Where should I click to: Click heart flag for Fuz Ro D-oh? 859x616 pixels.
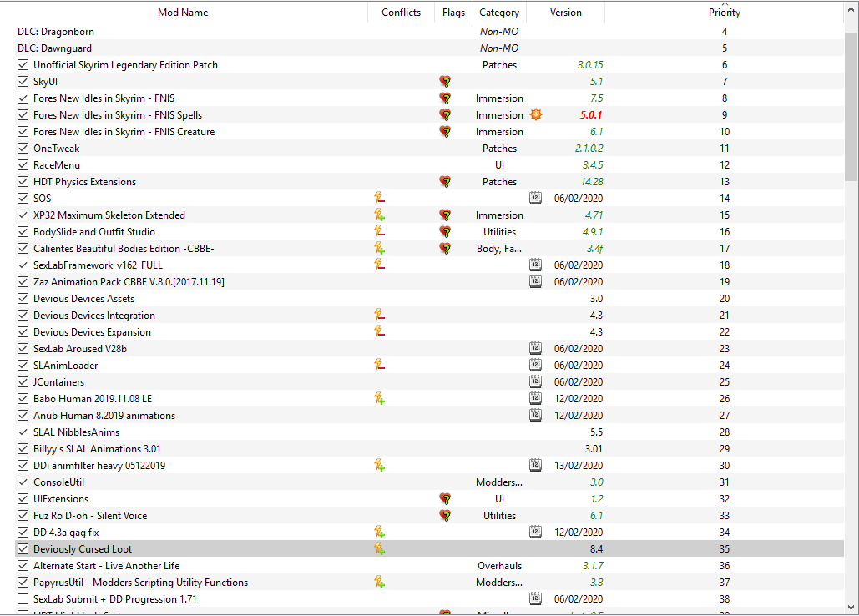click(x=446, y=515)
